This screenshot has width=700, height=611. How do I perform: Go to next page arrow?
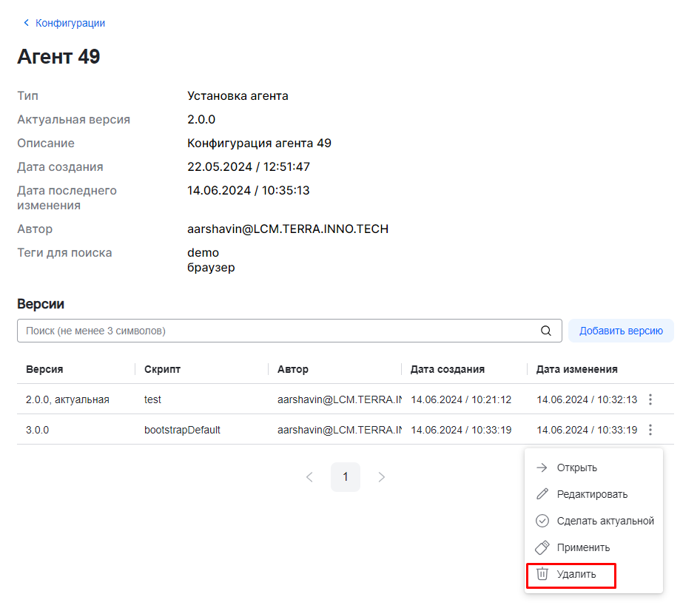point(382,477)
